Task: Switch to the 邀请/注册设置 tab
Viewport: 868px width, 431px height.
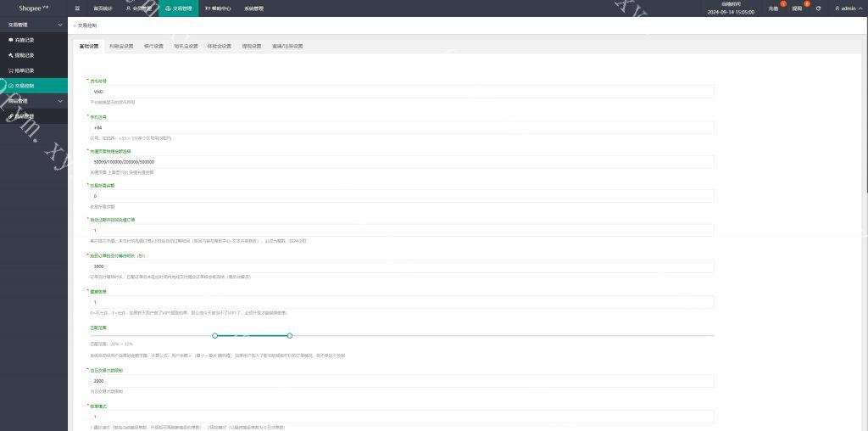Action: pyautogui.click(x=287, y=47)
